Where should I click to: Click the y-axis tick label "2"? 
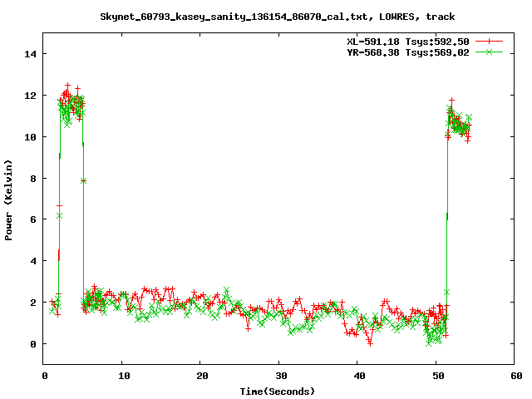pyautogui.click(x=33, y=303)
